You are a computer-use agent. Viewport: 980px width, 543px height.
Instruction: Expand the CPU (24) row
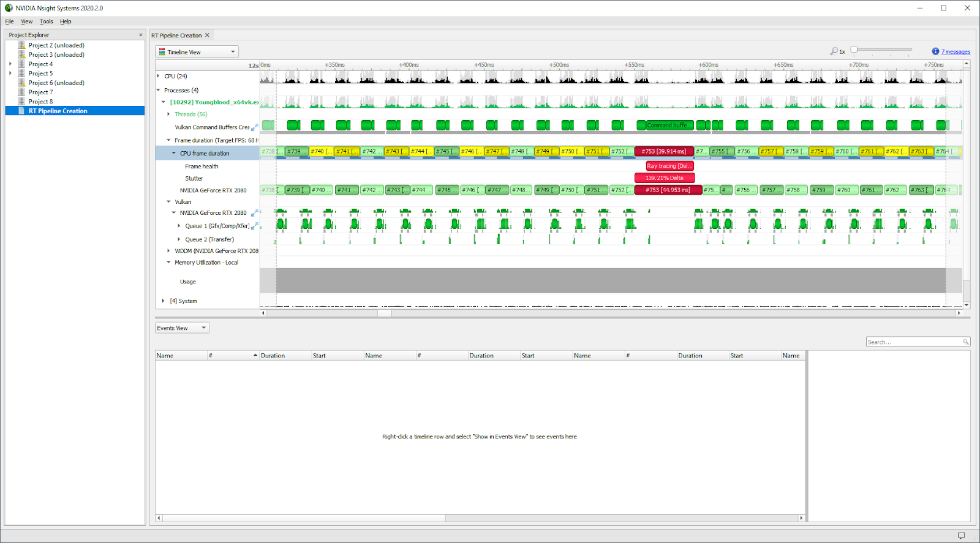click(x=158, y=76)
